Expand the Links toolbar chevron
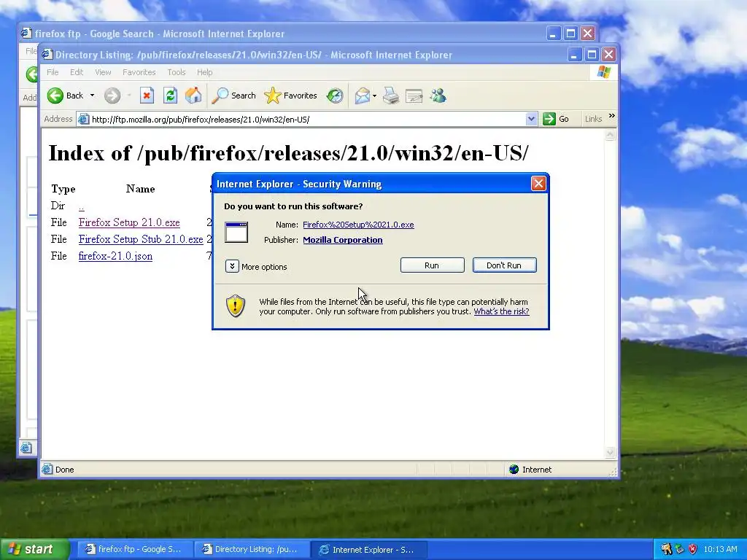Image resolution: width=747 pixels, height=560 pixels. (x=612, y=116)
